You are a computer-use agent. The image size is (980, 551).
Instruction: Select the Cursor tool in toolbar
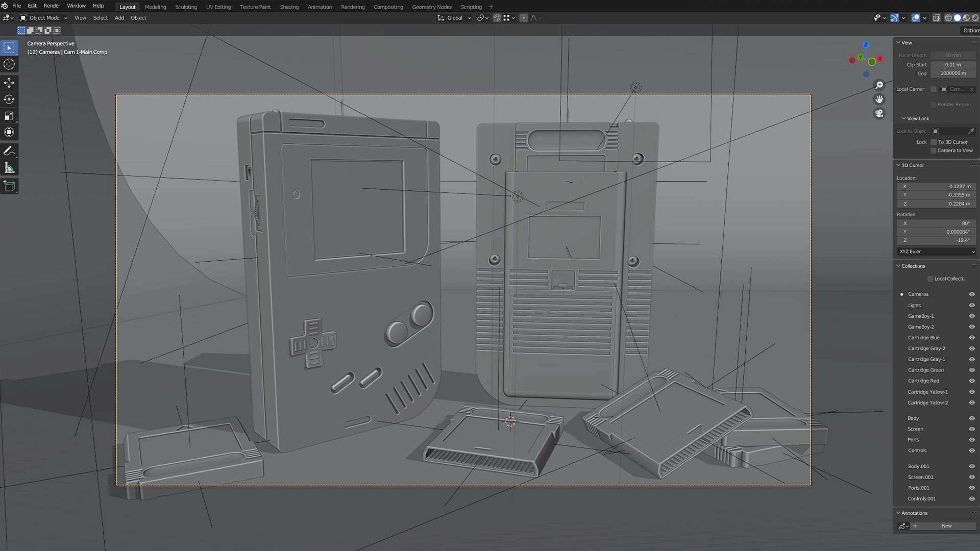pyautogui.click(x=9, y=64)
